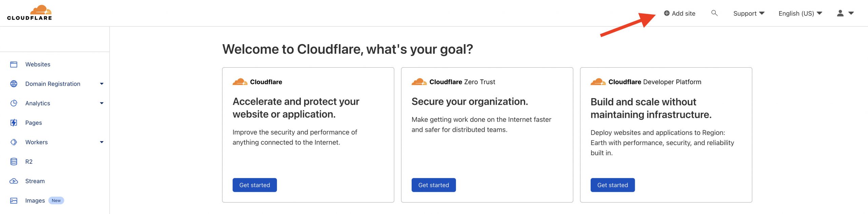The image size is (868, 214).
Task: Open the search magnifier in the top bar
Action: (714, 13)
